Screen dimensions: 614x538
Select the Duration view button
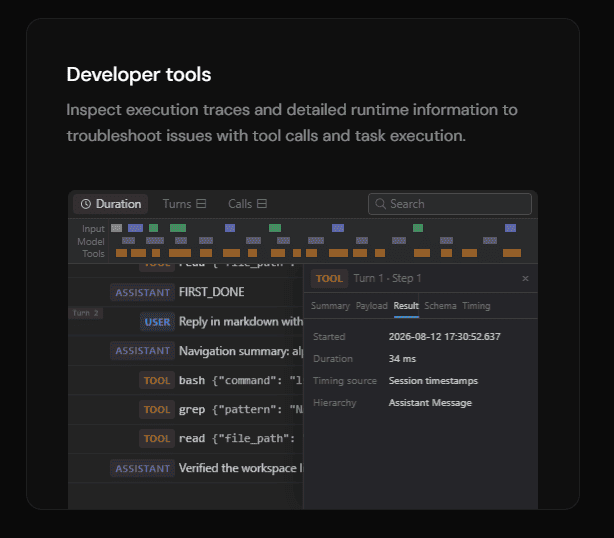110,204
